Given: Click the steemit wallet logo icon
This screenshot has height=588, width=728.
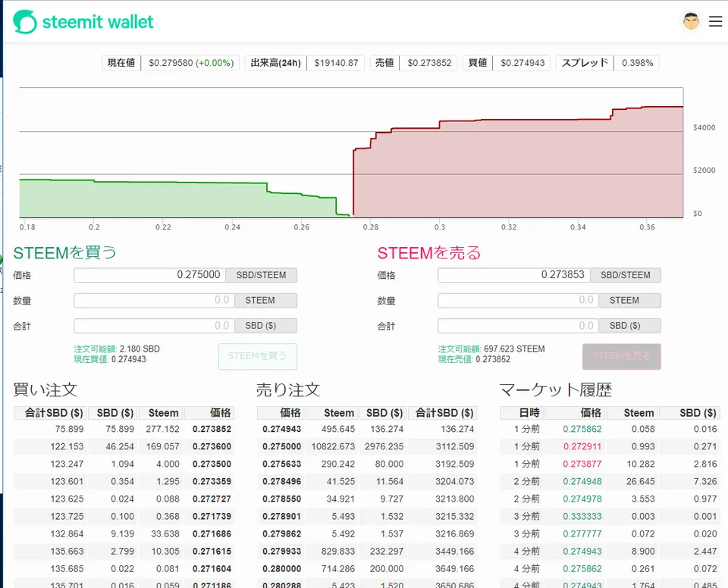Looking at the screenshot, I should [x=25, y=22].
